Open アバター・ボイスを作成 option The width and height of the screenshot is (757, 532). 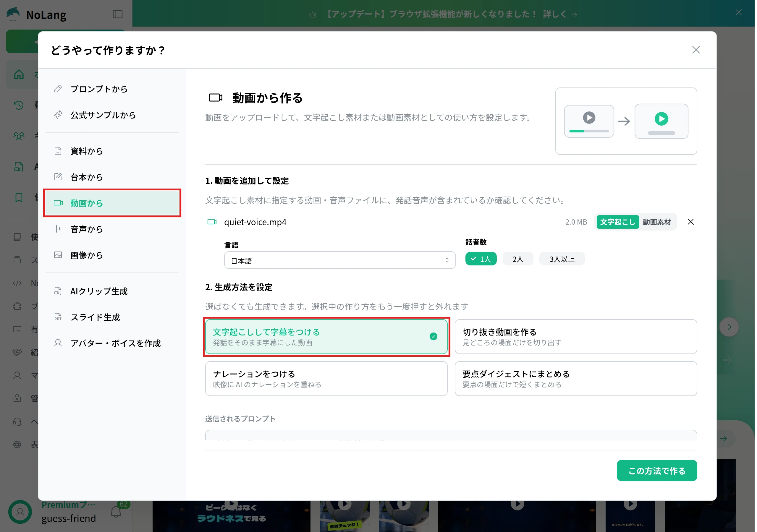pos(112,343)
